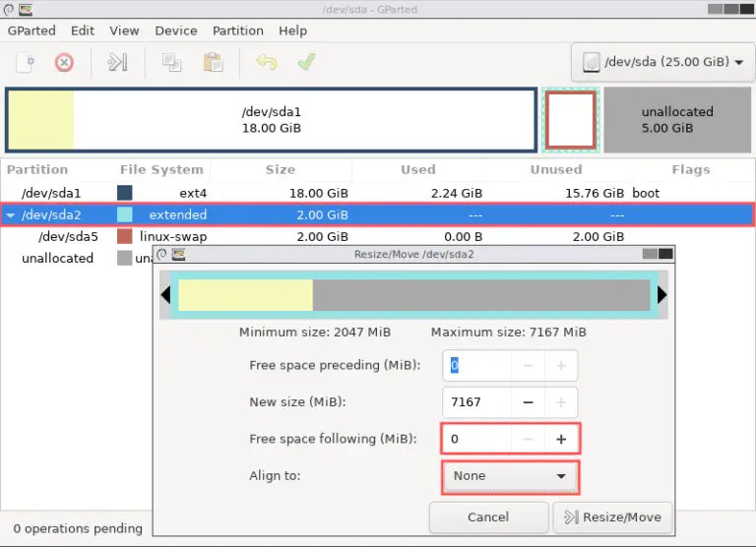The width and height of the screenshot is (756, 547).
Task: Open the Help menu
Action: click(x=292, y=30)
